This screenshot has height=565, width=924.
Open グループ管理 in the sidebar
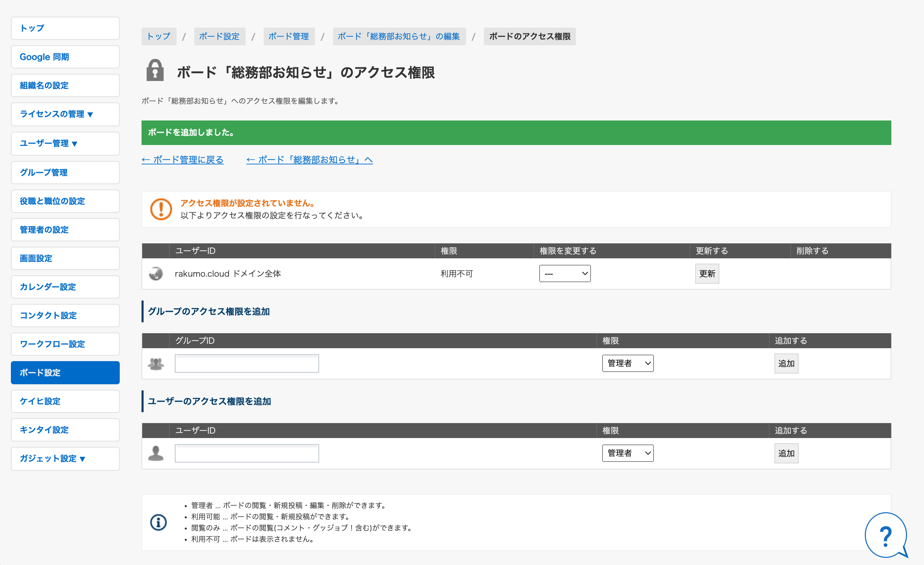(x=65, y=173)
